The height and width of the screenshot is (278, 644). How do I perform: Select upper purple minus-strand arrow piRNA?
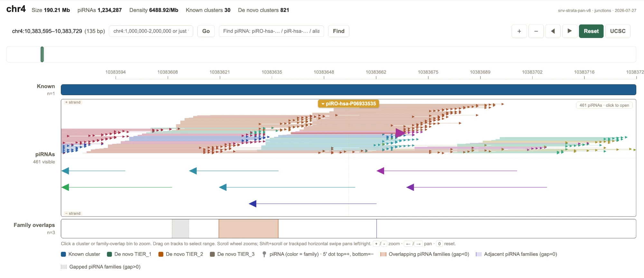tap(447, 171)
